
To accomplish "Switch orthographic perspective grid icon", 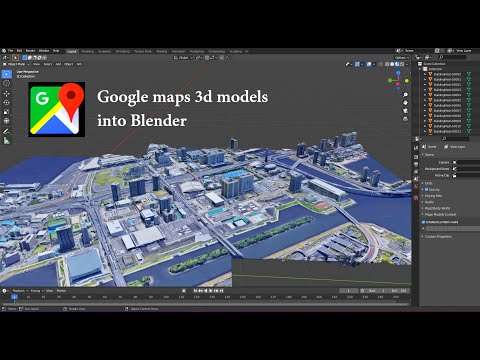I will point(405,119).
